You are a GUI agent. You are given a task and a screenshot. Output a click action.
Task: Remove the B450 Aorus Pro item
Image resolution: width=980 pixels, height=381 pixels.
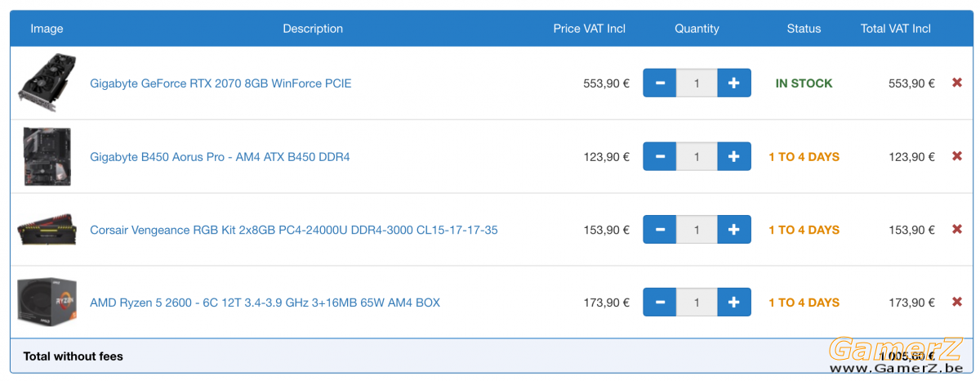pos(957,156)
